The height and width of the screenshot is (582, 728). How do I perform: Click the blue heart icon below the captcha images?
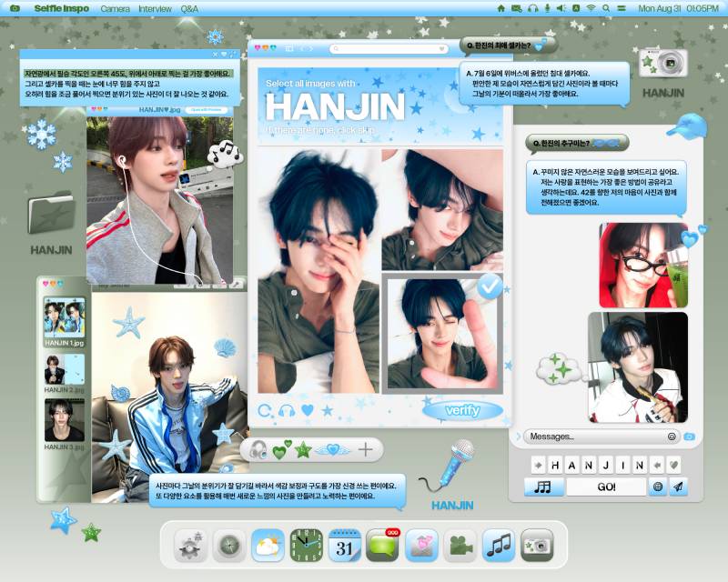[x=308, y=410]
